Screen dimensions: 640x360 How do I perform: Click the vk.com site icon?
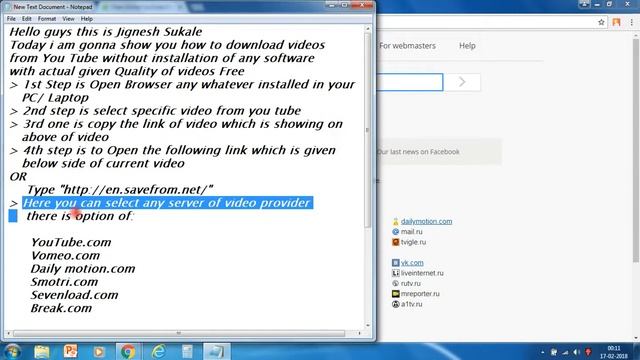click(x=395, y=262)
